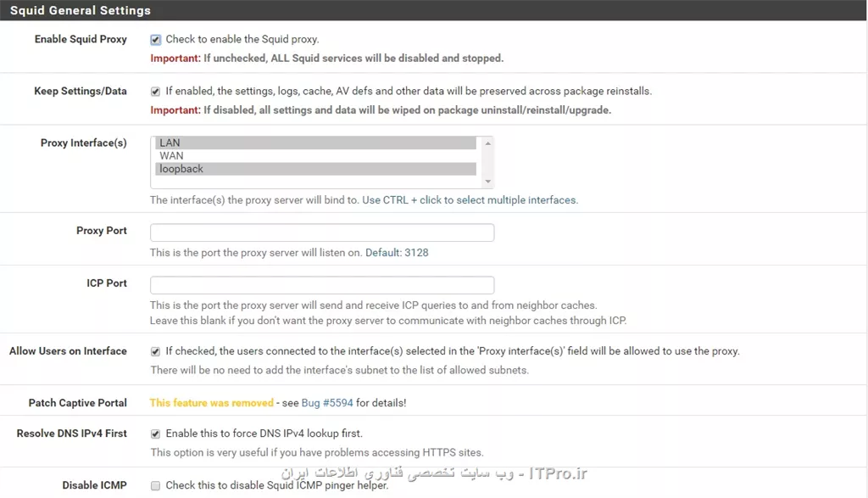Screen dimensions: 868x498
Task: Click the 'Patch Captive Portal' label
Action: (x=77, y=403)
